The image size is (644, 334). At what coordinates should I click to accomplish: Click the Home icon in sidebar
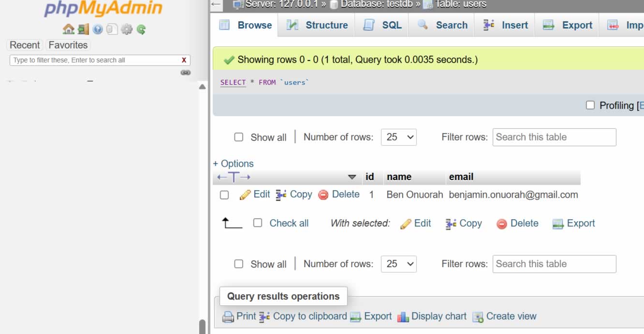click(69, 30)
